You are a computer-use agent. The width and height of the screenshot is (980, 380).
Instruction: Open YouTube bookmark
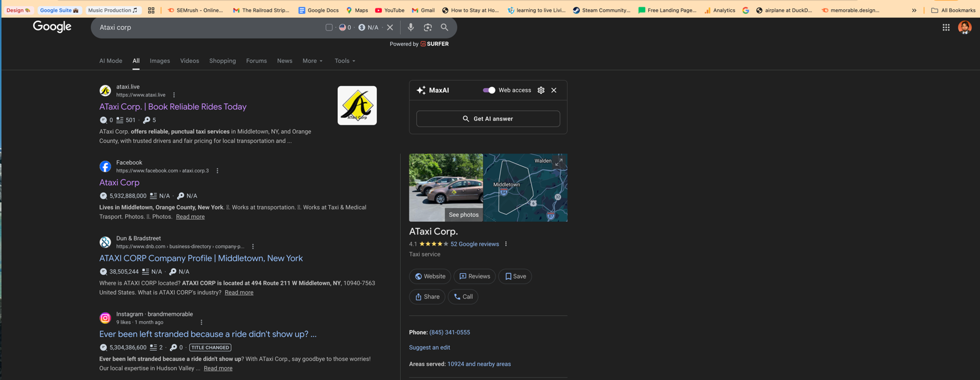[x=389, y=10]
